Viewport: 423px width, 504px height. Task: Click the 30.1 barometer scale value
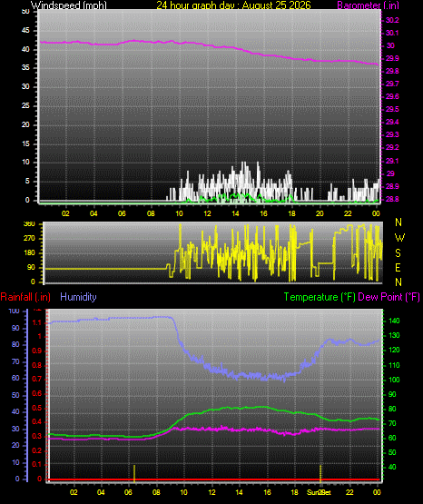[392, 33]
